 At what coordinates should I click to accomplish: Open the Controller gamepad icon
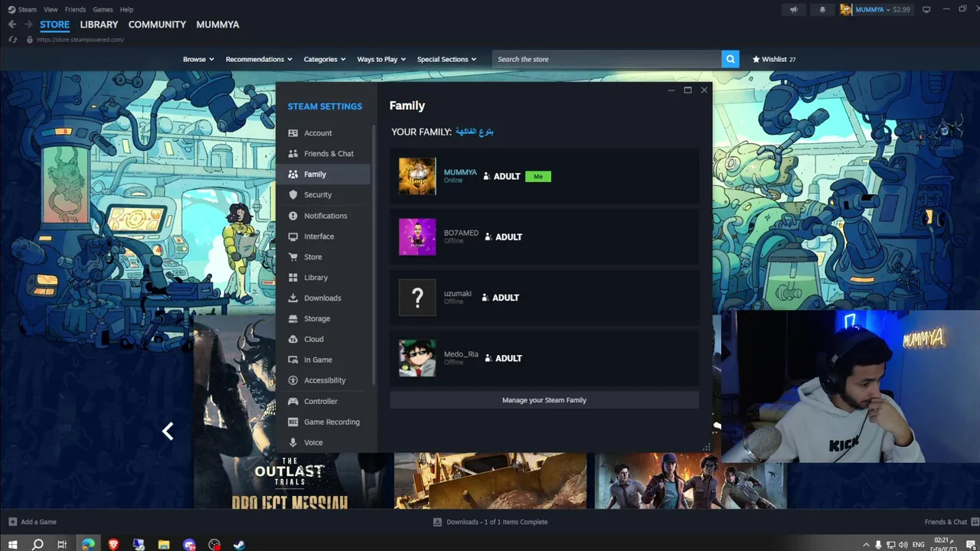click(x=292, y=401)
